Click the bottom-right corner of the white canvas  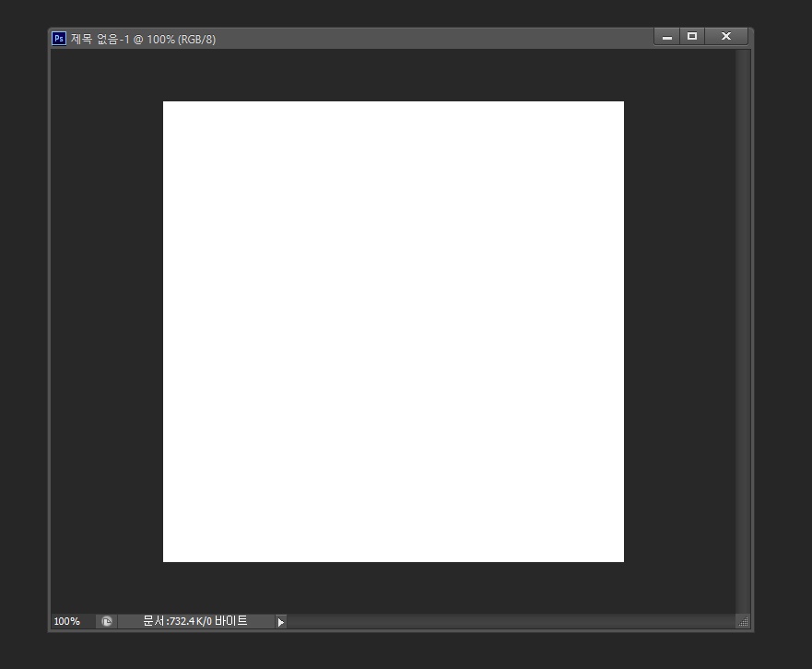click(622, 560)
